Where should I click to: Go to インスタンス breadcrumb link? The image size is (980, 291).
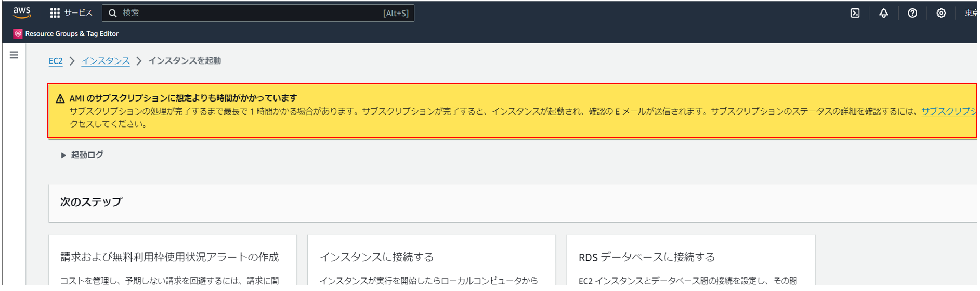pyautogui.click(x=106, y=61)
